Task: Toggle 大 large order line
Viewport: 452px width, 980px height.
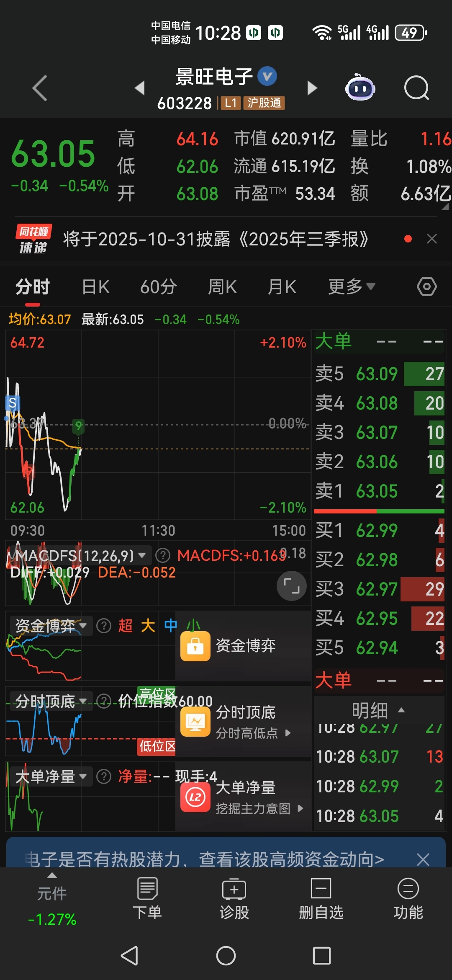Action: pos(148,626)
